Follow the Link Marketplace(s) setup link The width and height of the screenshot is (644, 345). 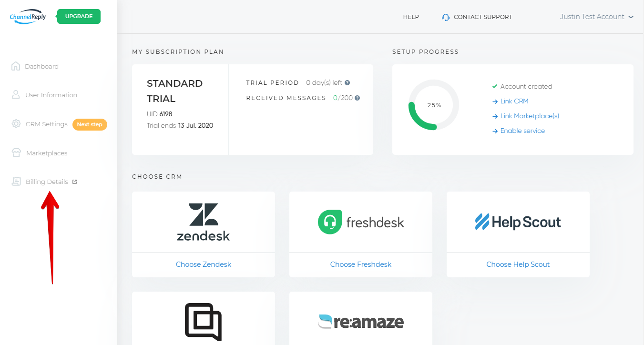530,116
